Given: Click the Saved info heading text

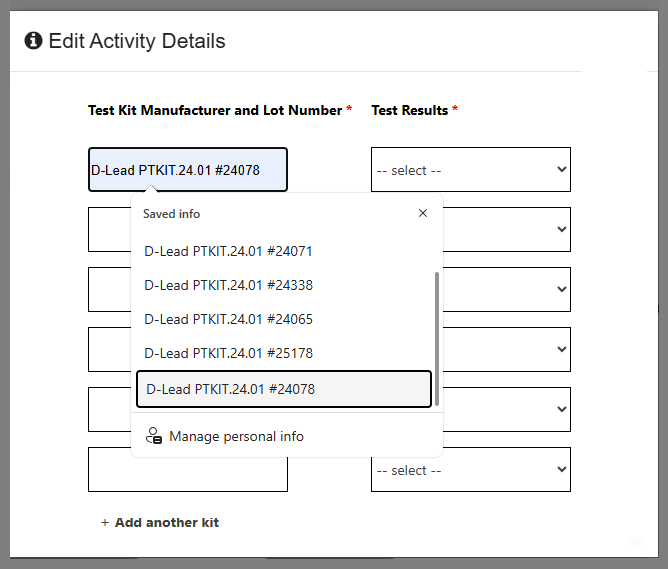Looking at the screenshot, I should pos(171,214).
